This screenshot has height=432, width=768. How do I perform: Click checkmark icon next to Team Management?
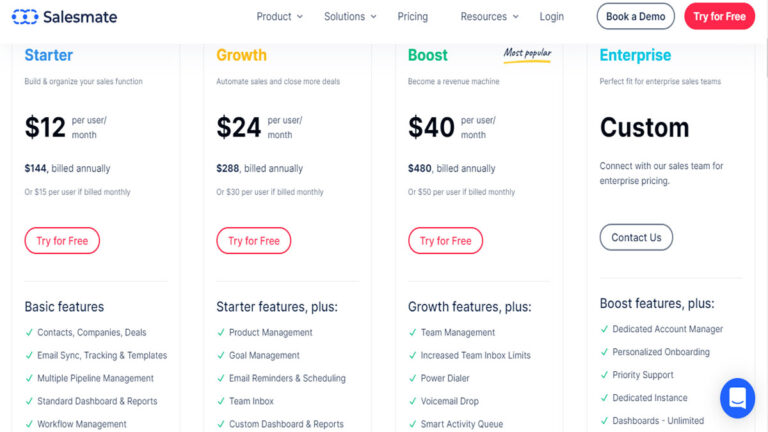point(413,332)
